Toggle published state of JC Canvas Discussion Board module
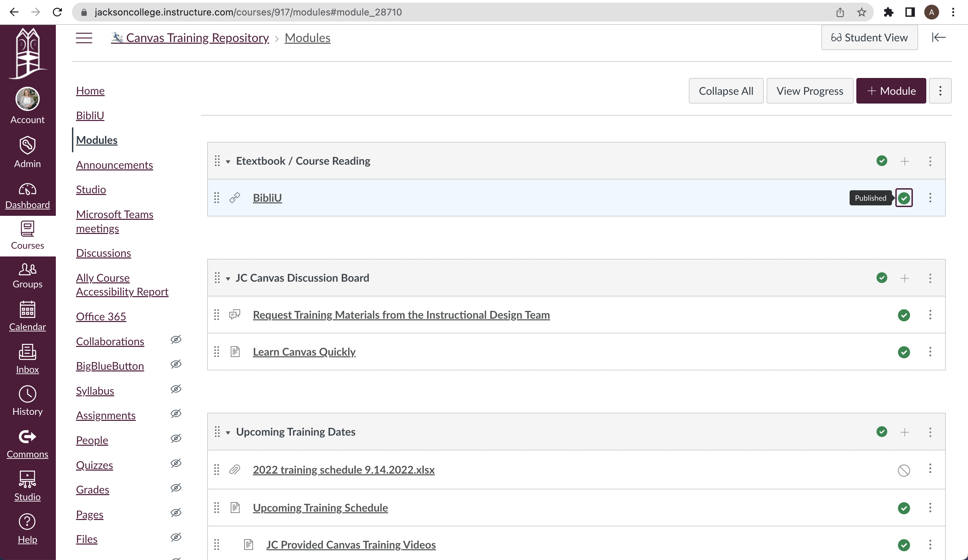Screen dimensions: 968x560 coord(882,278)
